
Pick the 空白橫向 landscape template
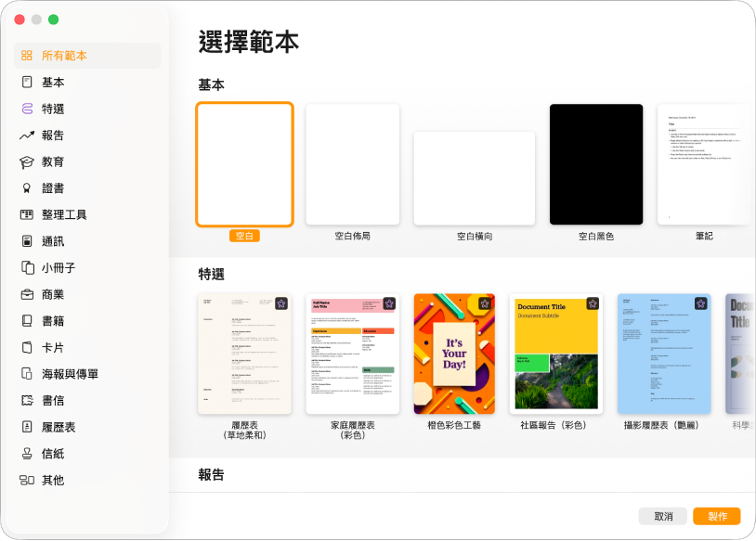pyautogui.click(x=475, y=178)
